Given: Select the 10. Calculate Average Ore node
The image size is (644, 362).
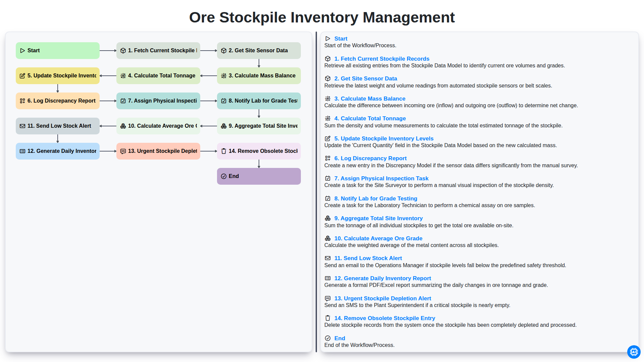Looking at the screenshot, I should 158,126.
